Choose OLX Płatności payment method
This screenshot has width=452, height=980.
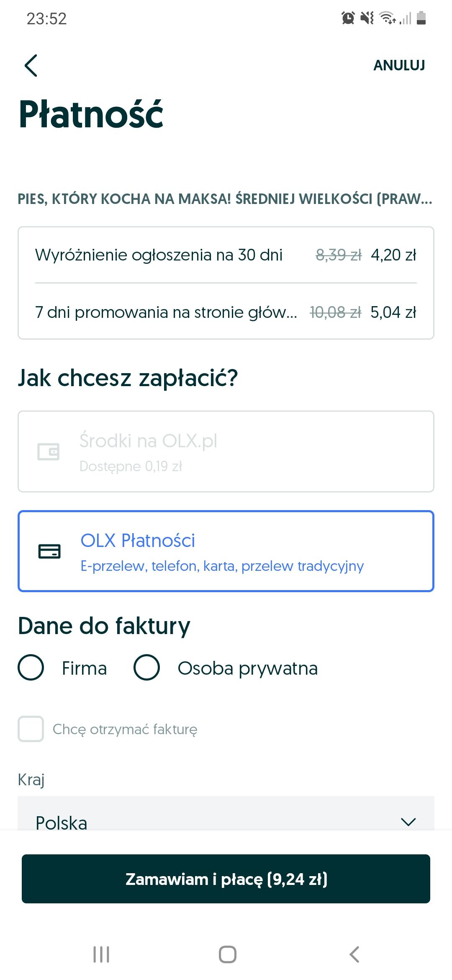(x=226, y=551)
